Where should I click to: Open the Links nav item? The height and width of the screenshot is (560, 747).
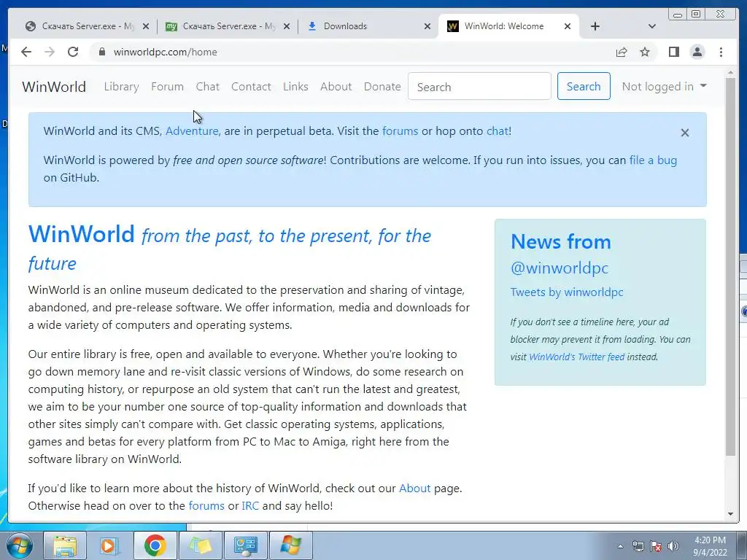[295, 86]
